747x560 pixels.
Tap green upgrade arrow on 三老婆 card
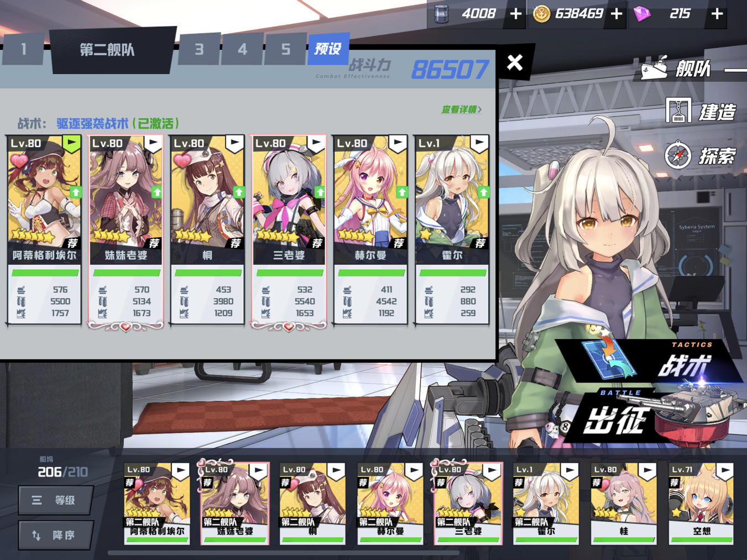[x=320, y=192]
